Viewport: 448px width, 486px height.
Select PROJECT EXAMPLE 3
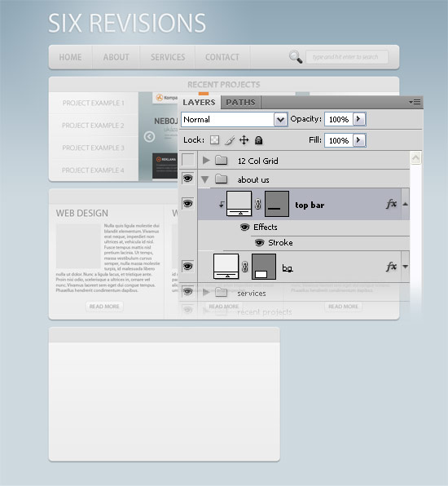click(x=93, y=148)
